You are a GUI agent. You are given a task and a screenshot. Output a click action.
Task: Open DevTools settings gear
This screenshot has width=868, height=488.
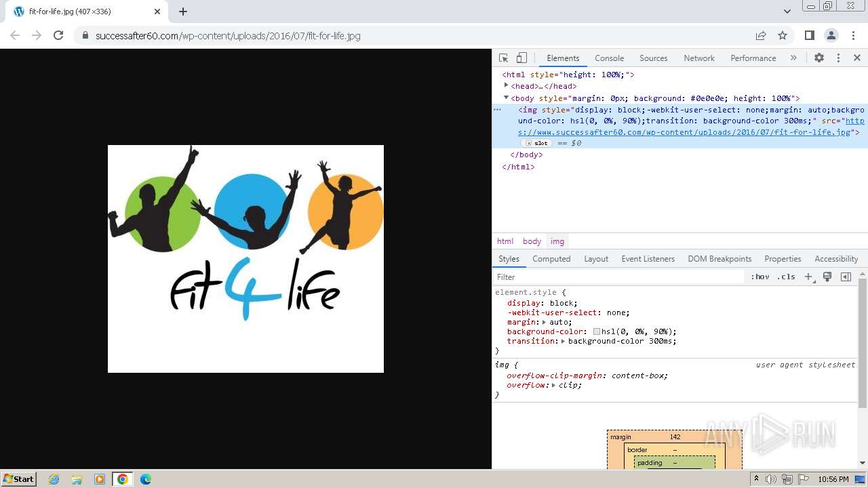coord(819,58)
